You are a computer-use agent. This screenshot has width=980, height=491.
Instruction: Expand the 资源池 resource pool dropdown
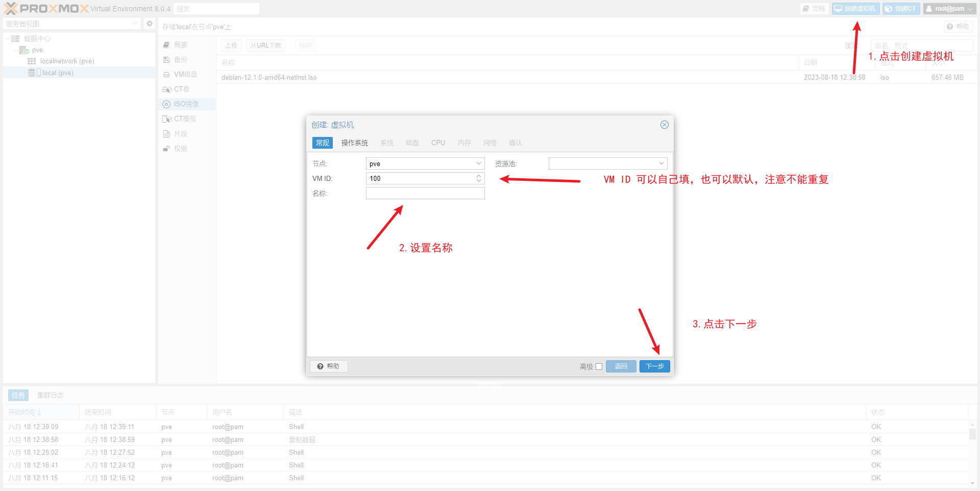[x=661, y=163]
